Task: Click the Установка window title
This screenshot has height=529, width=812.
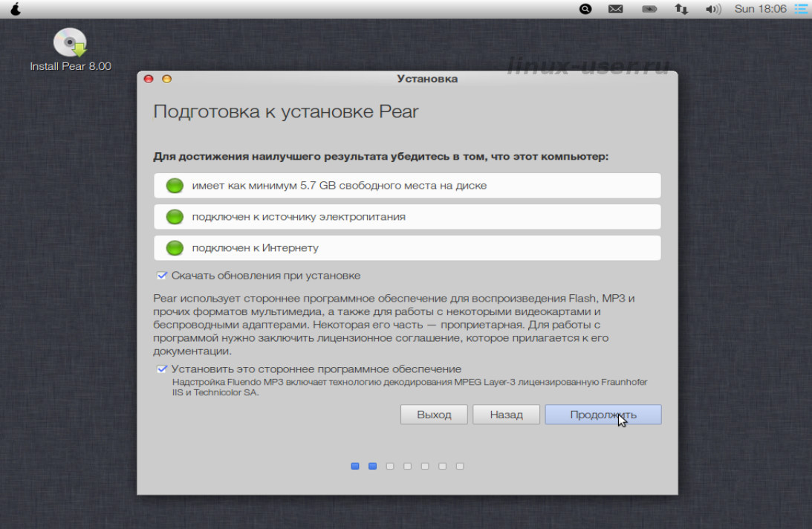Action: (427, 79)
